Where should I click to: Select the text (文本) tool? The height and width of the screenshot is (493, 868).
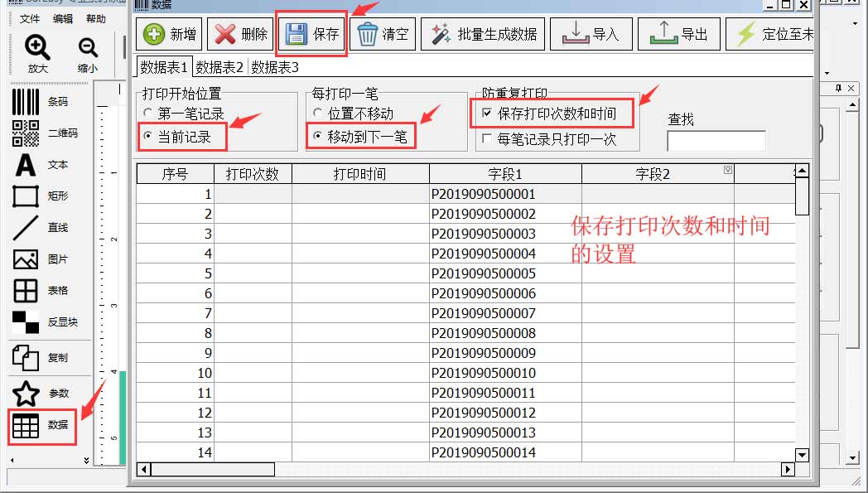click(27, 165)
